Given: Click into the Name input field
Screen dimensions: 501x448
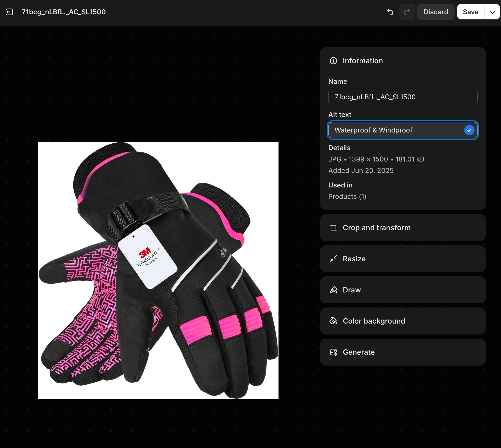Looking at the screenshot, I should pyautogui.click(x=402, y=97).
